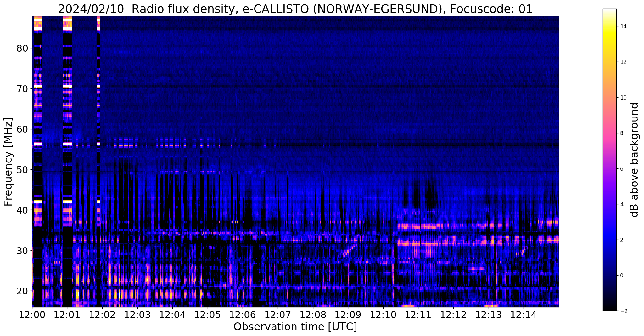The width and height of the screenshot is (644, 336).
Task: Click the '12:01' time tick label
Action: pyautogui.click(x=67, y=315)
